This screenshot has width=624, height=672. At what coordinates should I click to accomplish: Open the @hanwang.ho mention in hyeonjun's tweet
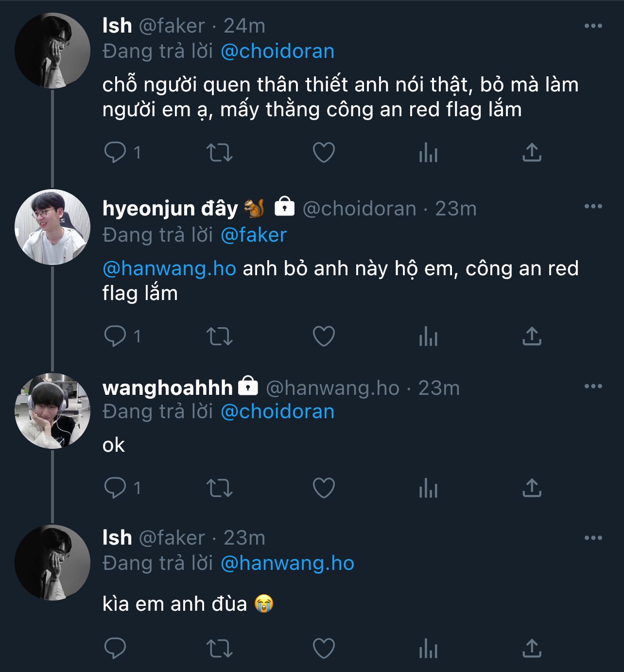(x=169, y=268)
